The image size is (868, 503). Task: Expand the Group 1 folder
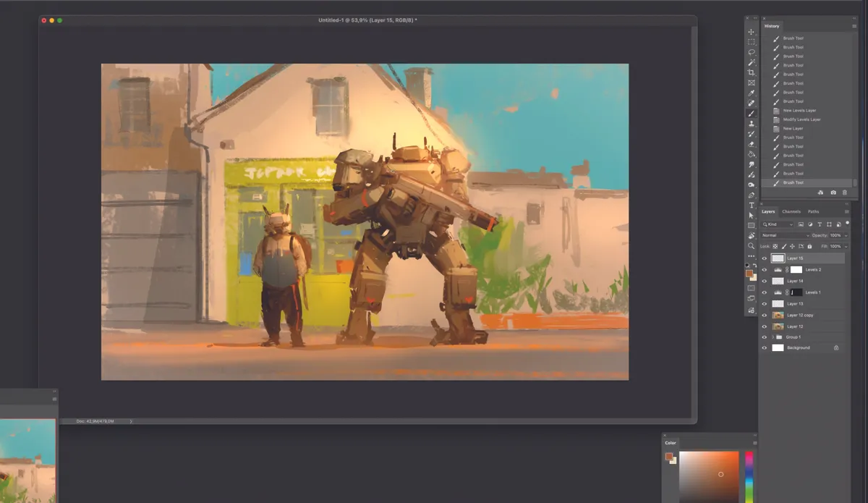point(772,337)
